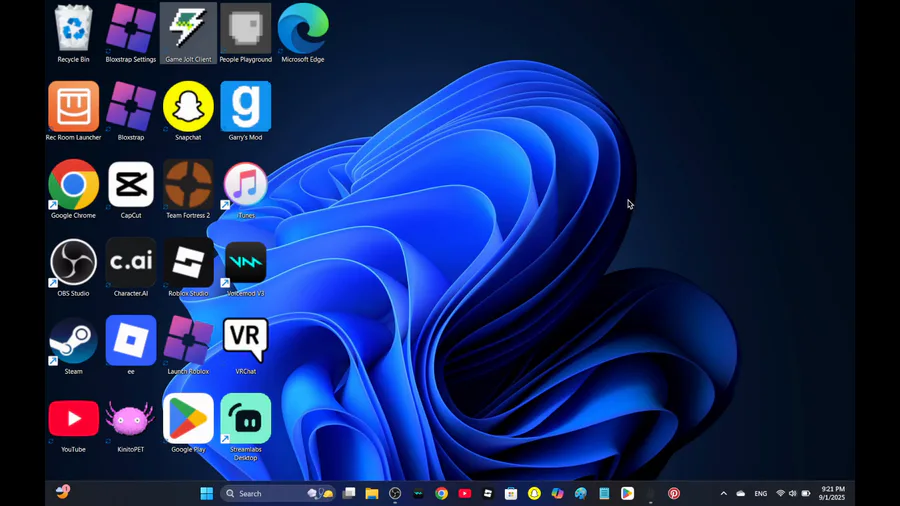Click the taskbar Search box

tap(278, 493)
